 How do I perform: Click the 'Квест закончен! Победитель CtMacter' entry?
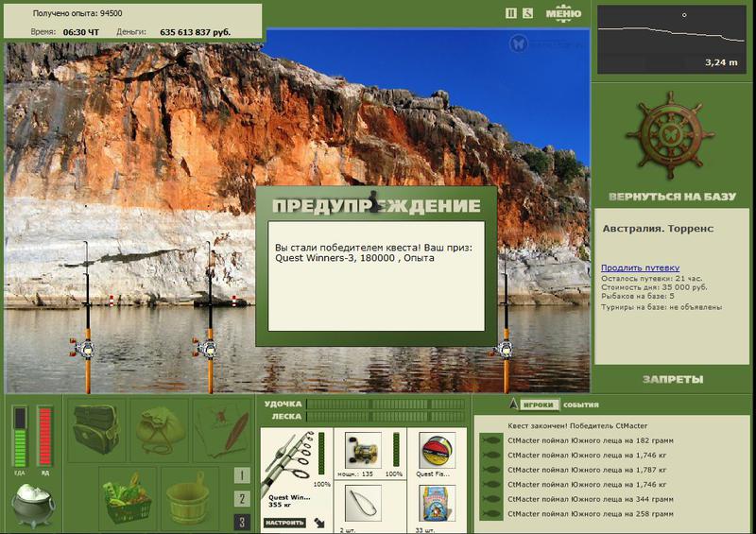(577, 426)
